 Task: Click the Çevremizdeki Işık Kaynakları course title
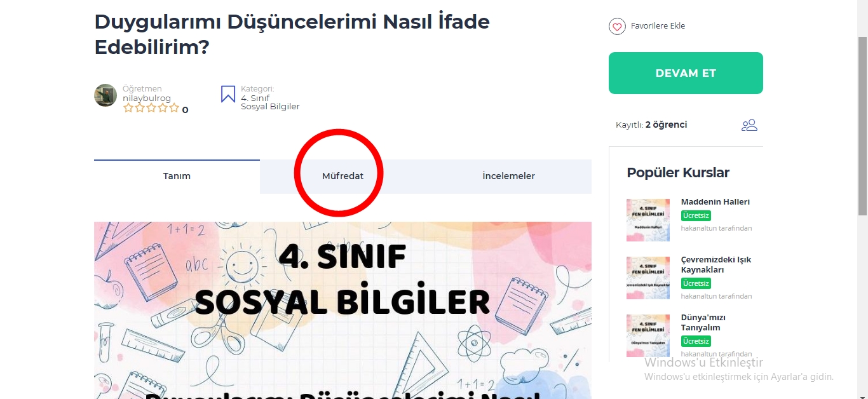pyautogui.click(x=716, y=264)
